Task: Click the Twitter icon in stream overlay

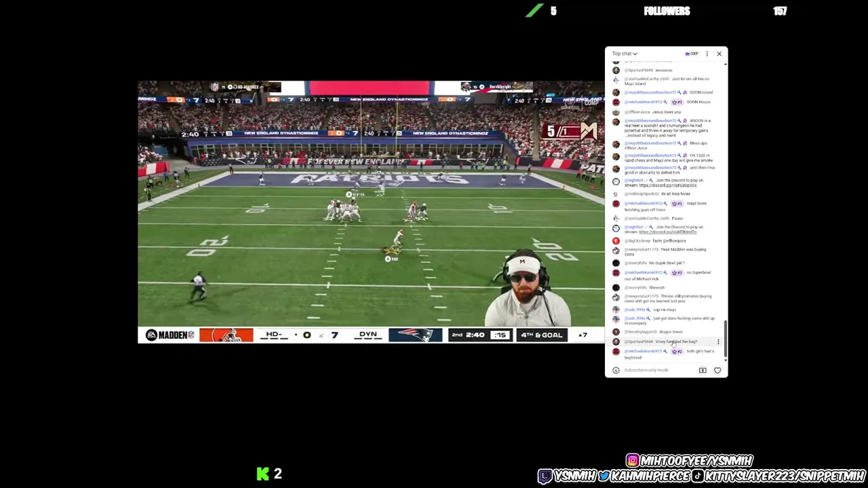Action: click(603, 476)
